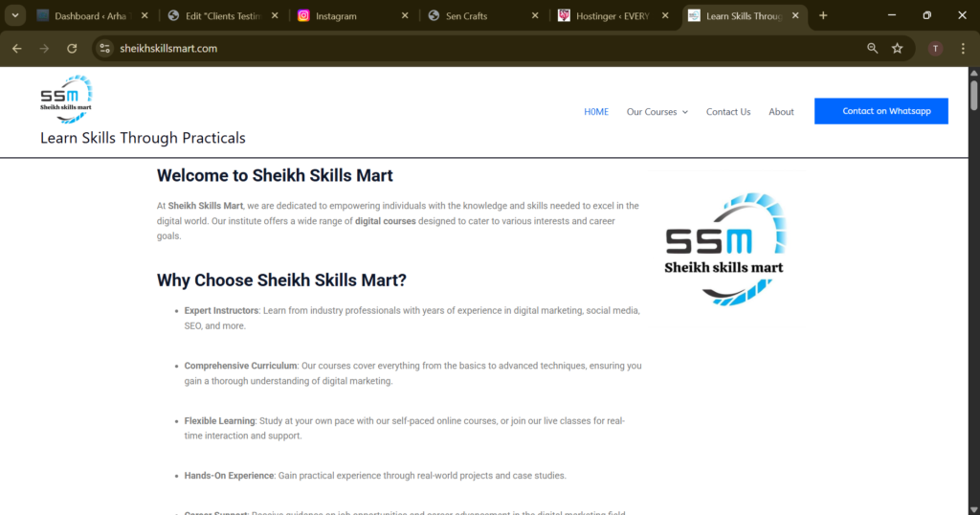980x515 pixels.
Task: Close the Instagram tab
Action: point(405,15)
